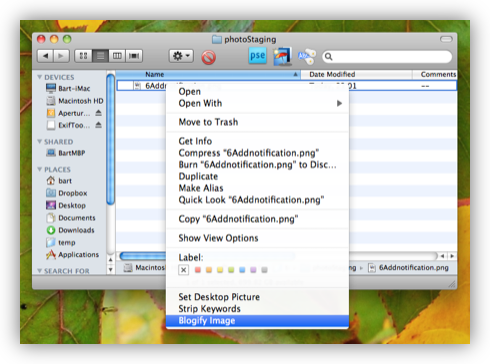
Task: Apply the orange label color
Action: [x=209, y=270]
